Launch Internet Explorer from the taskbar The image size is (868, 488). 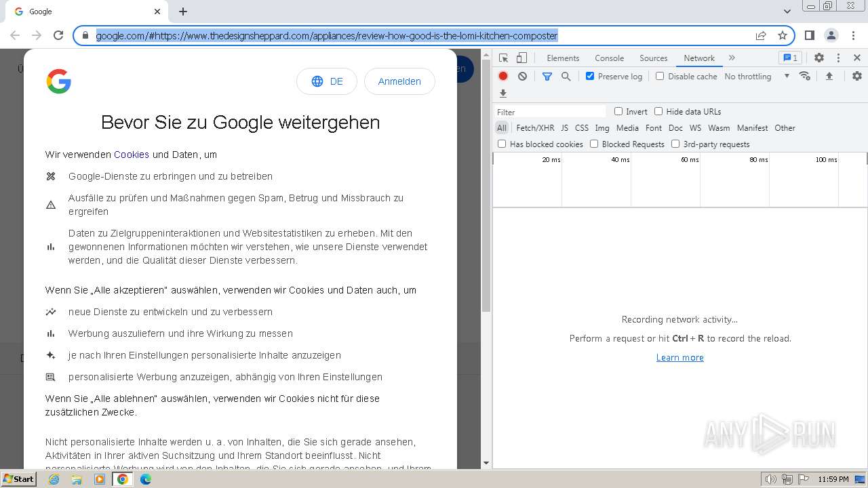click(54, 479)
